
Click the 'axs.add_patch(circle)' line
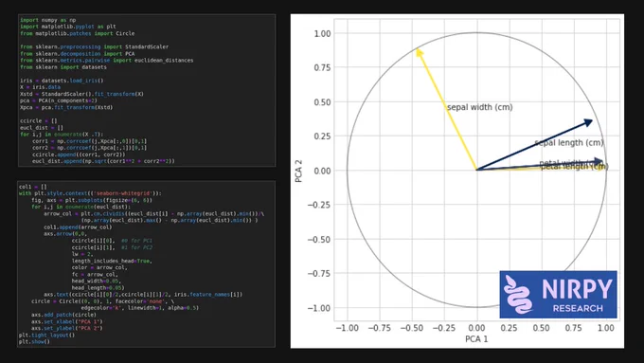pos(63,315)
